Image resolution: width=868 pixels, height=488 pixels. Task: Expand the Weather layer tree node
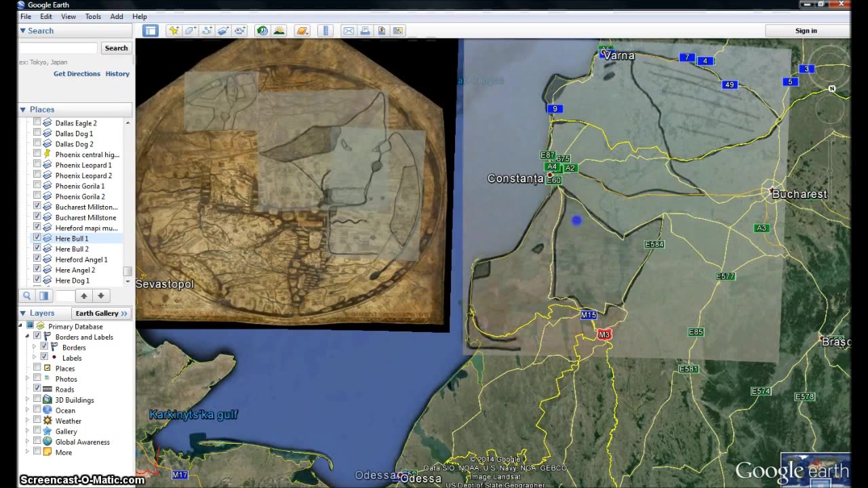coord(28,421)
